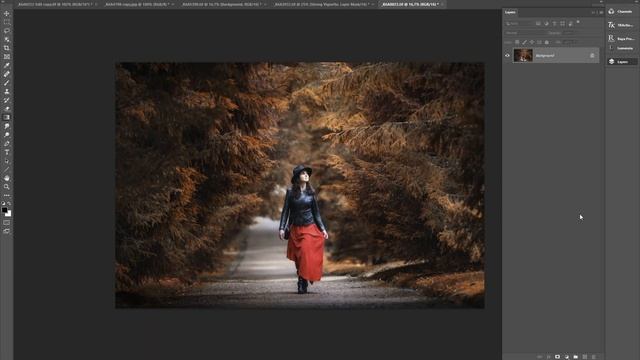The height and width of the screenshot is (360, 640).
Task: Open the layer filter Kind dropdown
Action: 518,24
